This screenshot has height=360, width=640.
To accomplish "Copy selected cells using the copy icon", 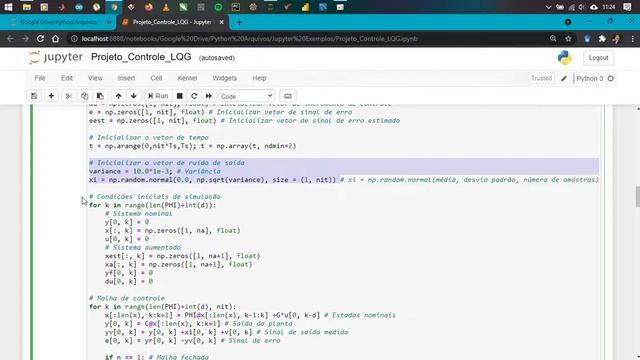I will point(84,96).
